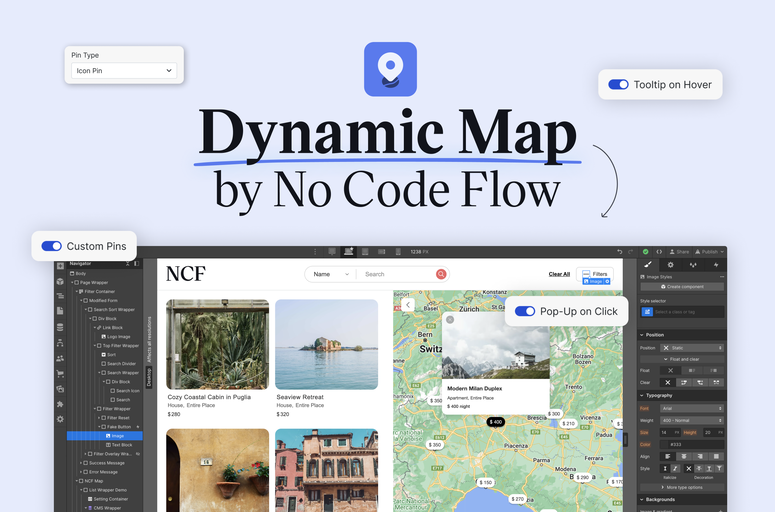Open the Ecommerce cart icon
The height and width of the screenshot is (512, 775).
pyautogui.click(x=60, y=374)
